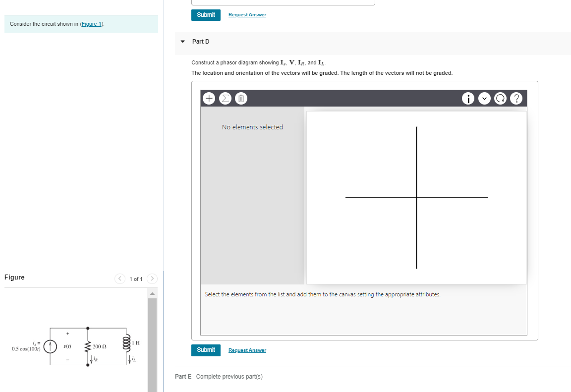Click the phasor diagram axes origin

click(416, 198)
